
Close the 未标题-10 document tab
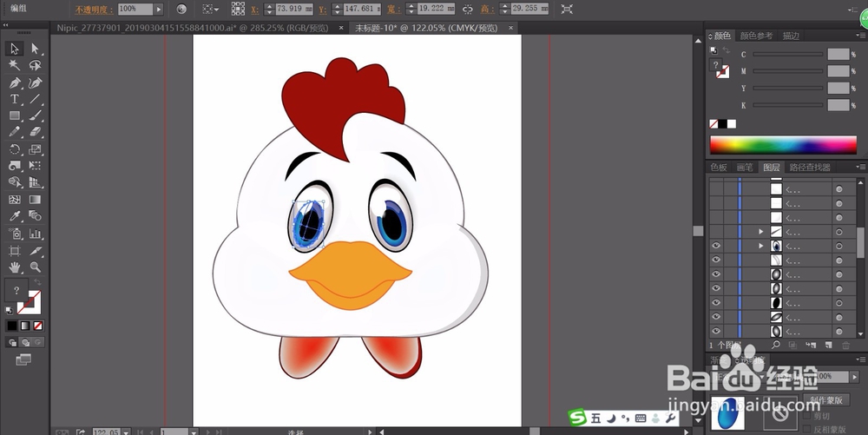click(510, 28)
